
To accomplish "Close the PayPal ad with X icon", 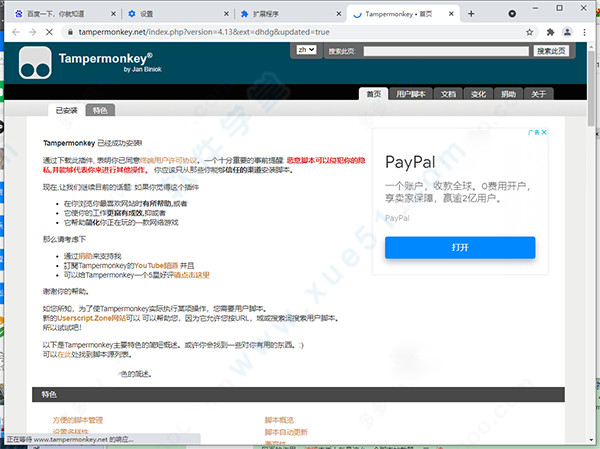I will point(544,132).
